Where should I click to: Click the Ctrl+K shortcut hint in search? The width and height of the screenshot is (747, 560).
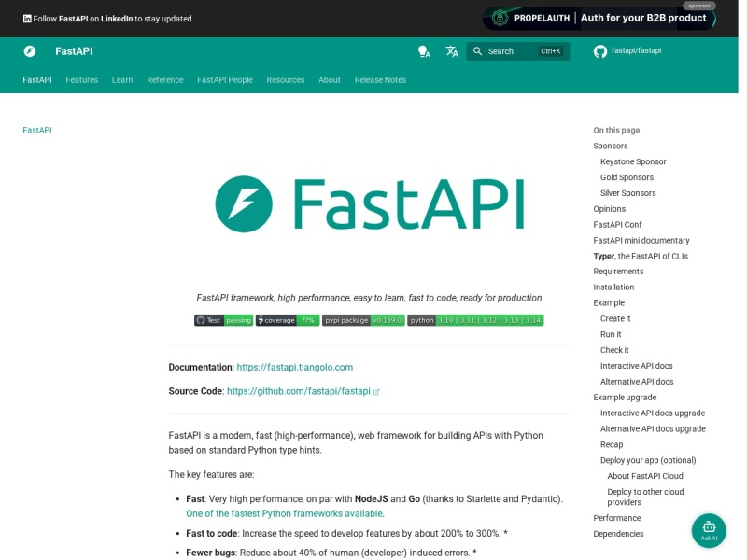(x=551, y=51)
